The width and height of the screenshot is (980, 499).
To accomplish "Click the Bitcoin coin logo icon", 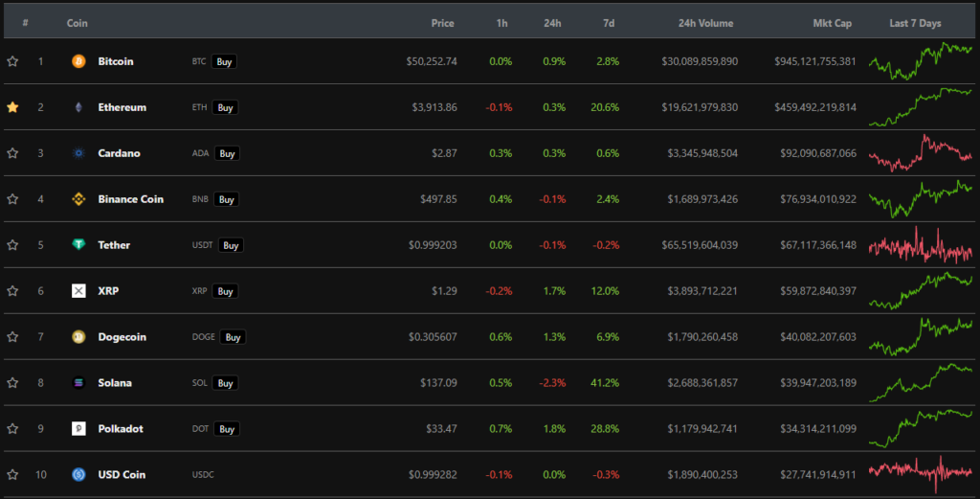I will [x=78, y=61].
